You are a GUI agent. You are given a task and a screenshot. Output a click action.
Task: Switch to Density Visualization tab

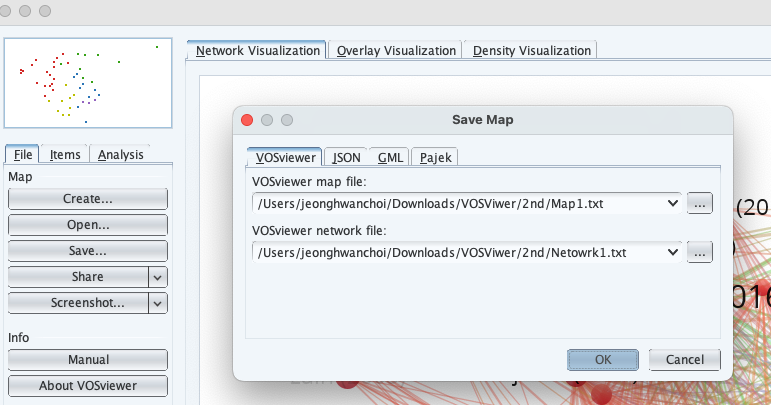531,50
